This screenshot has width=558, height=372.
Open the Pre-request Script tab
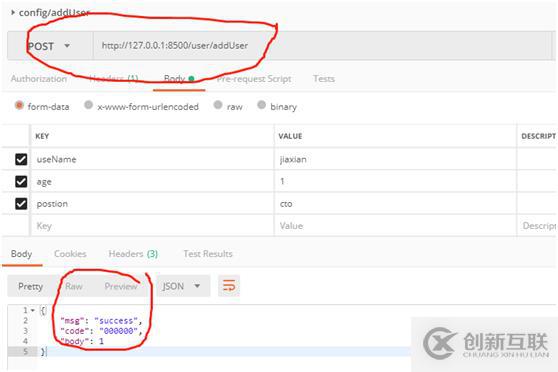tap(254, 79)
